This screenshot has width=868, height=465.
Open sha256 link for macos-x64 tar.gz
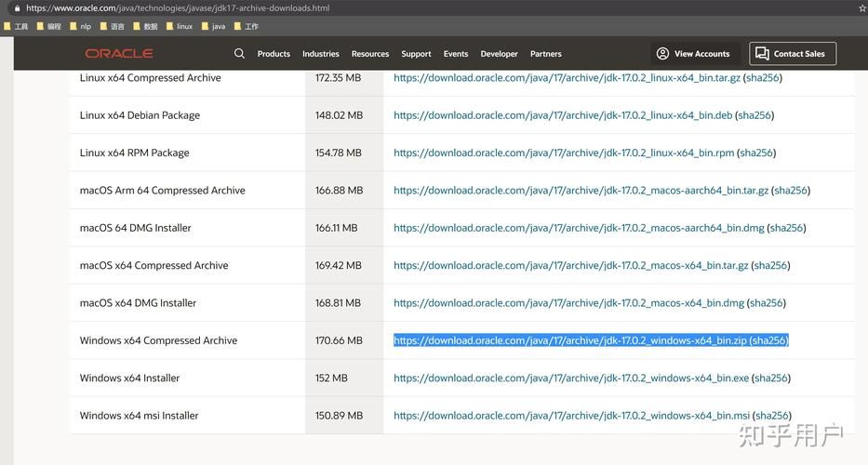[770, 266]
